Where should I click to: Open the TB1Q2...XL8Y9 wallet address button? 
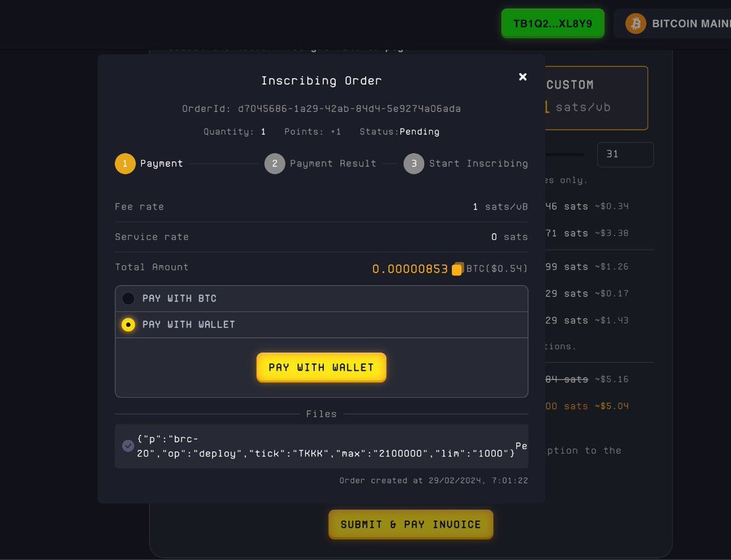click(553, 24)
